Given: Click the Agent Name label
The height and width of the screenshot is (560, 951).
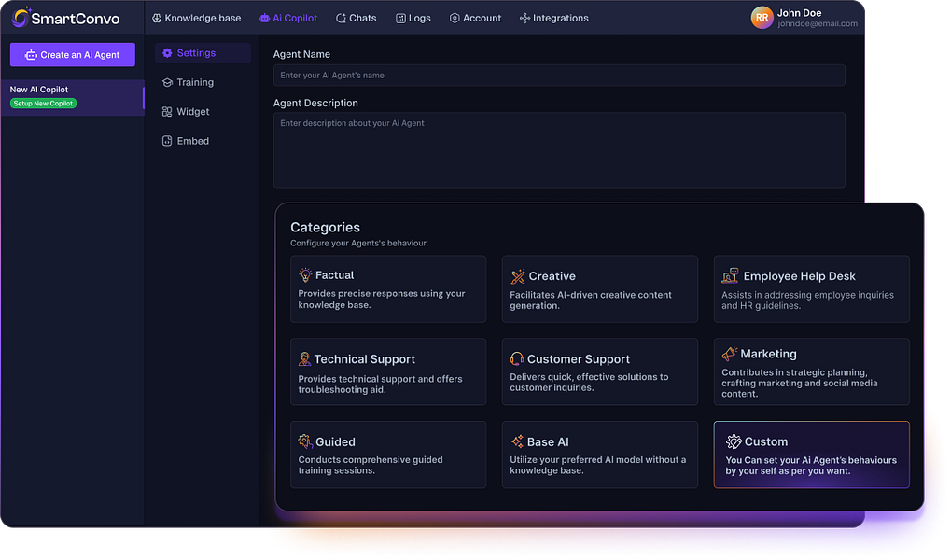Looking at the screenshot, I should [301, 54].
